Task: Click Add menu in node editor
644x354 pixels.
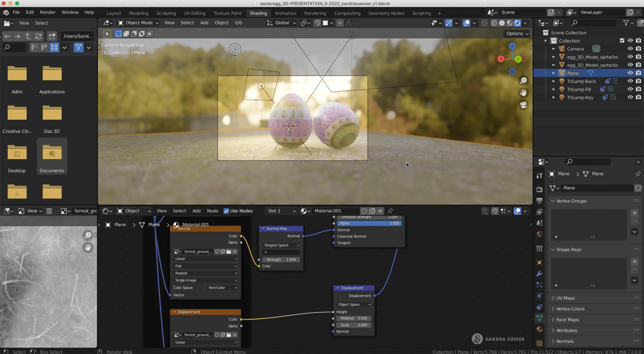Action: pyautogui.click(x=197, y=211)
